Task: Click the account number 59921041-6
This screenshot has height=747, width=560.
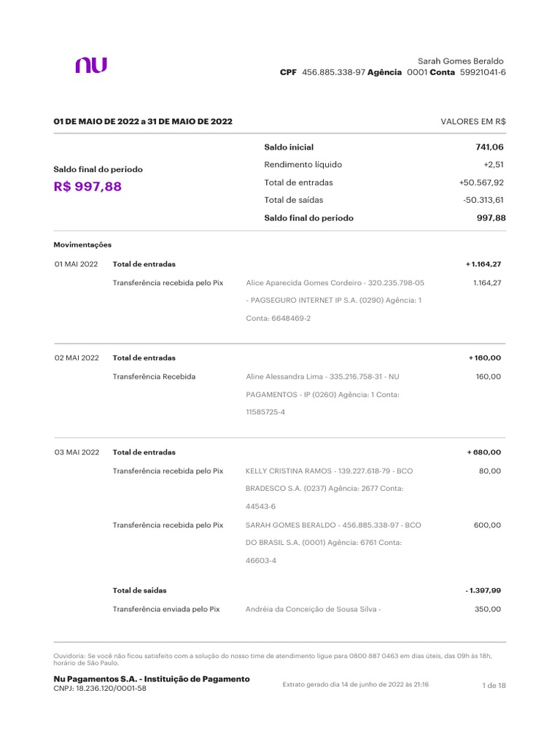Action: (483, 73)
